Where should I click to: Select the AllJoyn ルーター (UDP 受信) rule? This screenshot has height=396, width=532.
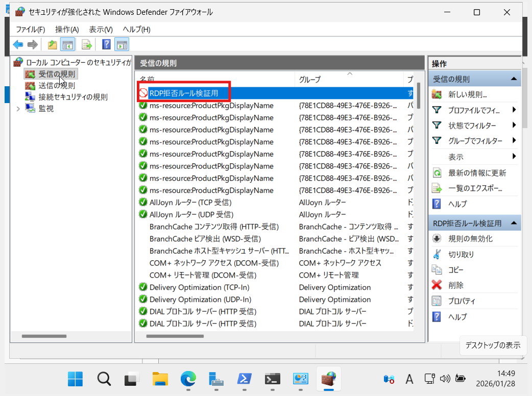pyautogui.click(x=276, y=215)
